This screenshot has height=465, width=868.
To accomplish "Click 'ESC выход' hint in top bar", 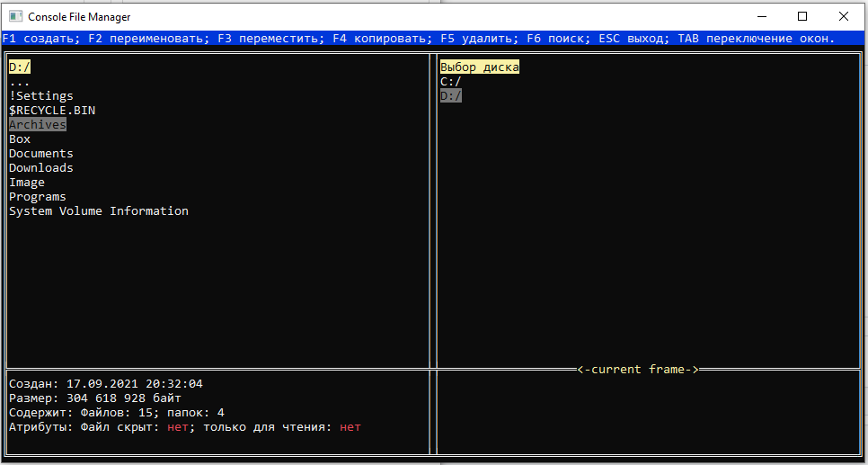I will (633, 39).
